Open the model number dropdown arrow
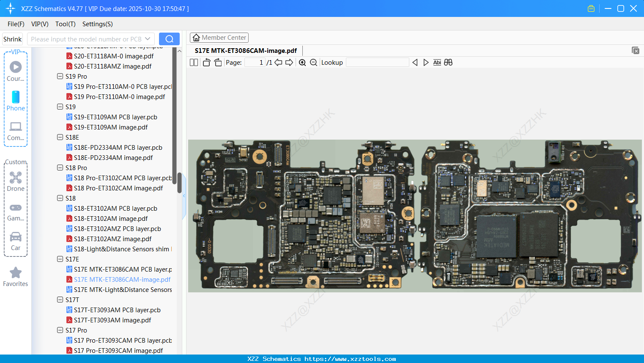The height and width of the screenshot is (363, 644). pyautogui.click(x=148, y=38)
